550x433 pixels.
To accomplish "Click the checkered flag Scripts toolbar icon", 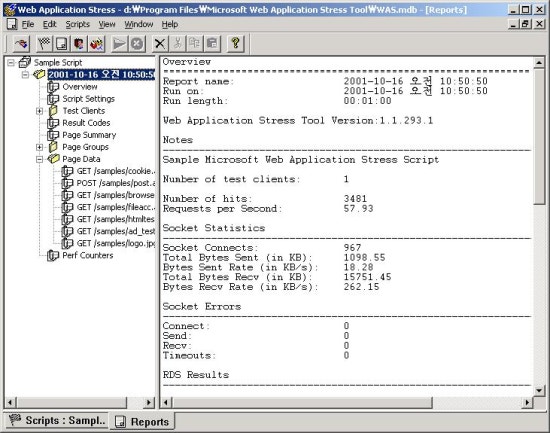I will tap(44, 44).
